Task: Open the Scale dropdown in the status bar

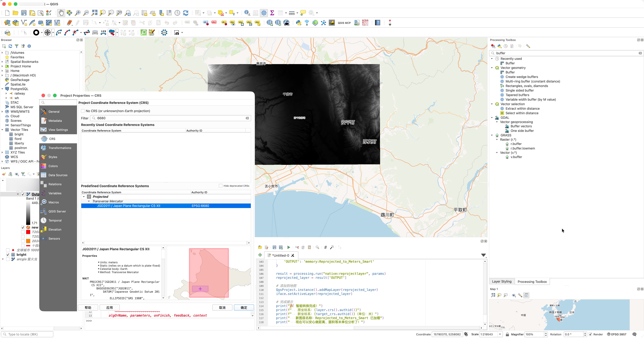Action: click(500, 334)
